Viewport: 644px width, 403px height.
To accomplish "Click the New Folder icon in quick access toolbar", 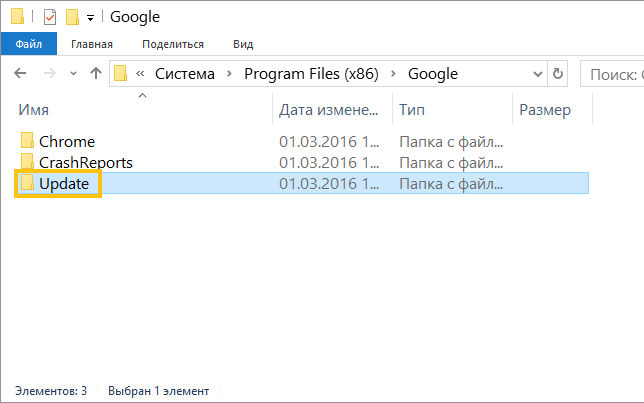I will pyautogui.click(x=72, y=17).
